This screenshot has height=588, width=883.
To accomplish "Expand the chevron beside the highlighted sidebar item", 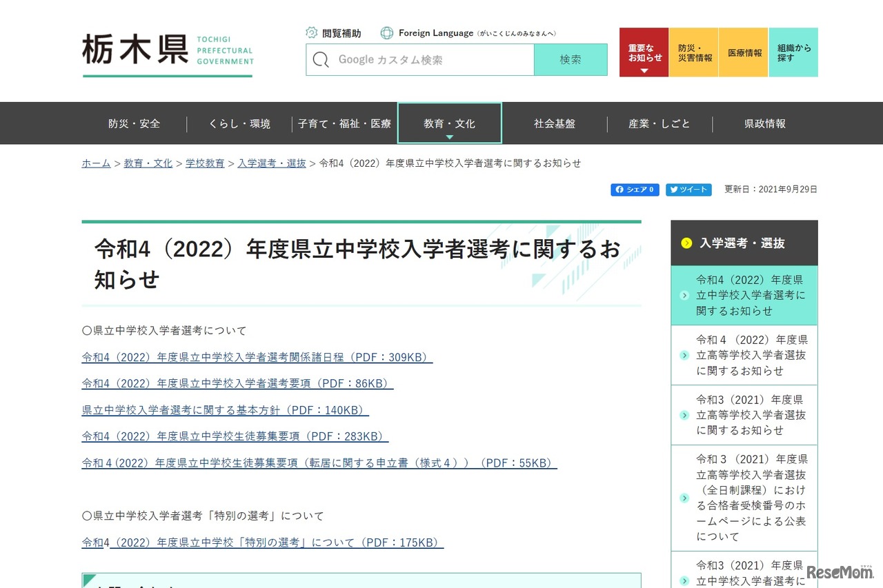I will tap(684, 295).
